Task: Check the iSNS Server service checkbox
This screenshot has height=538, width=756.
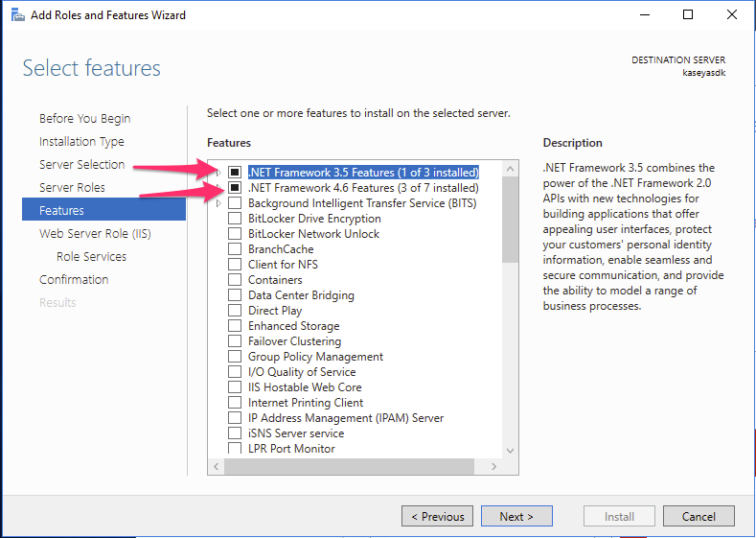Action: pos(235,433)
